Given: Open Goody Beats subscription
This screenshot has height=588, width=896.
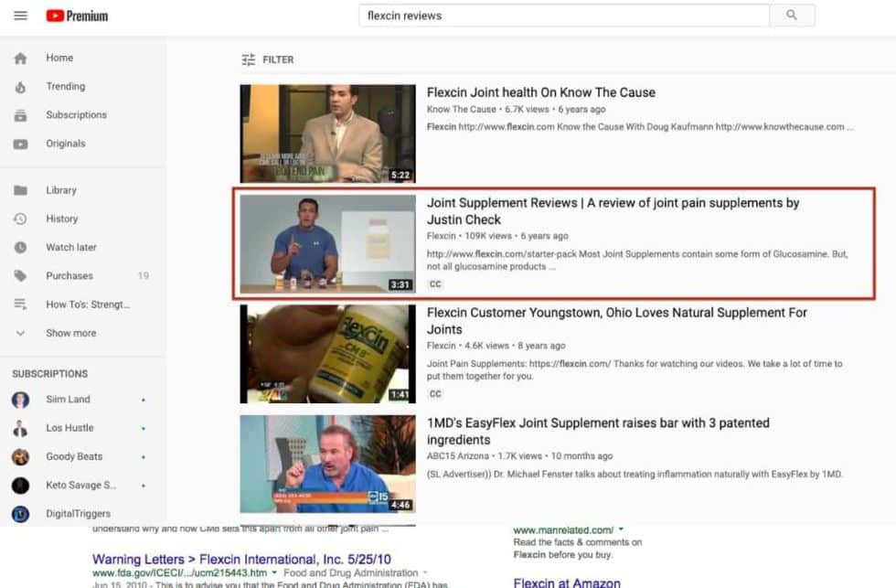Looking at the screenshot, I should (74, 456).
